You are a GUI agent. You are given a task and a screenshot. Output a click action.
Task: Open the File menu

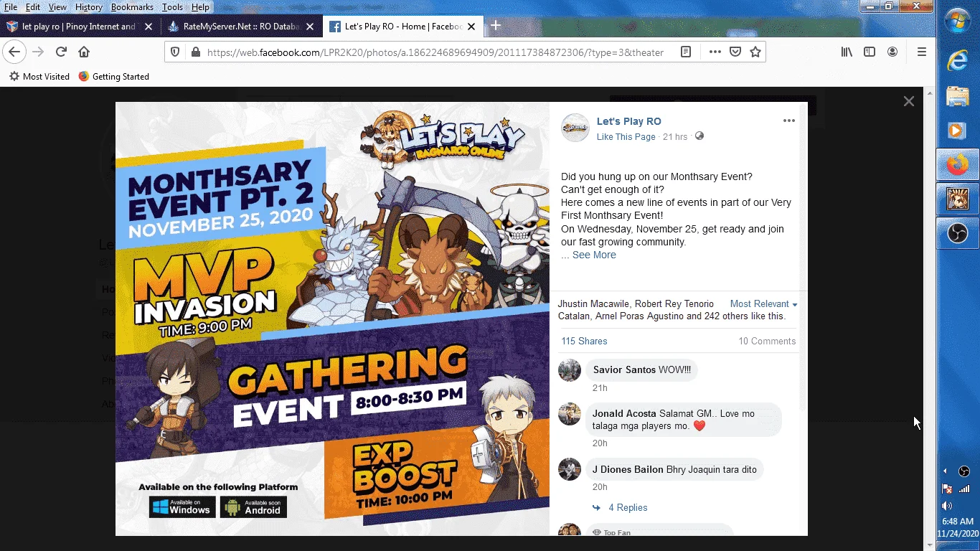coord(11,7)
